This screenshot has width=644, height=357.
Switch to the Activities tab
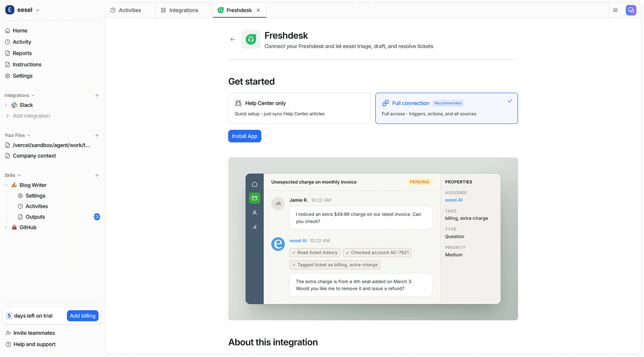130,10
